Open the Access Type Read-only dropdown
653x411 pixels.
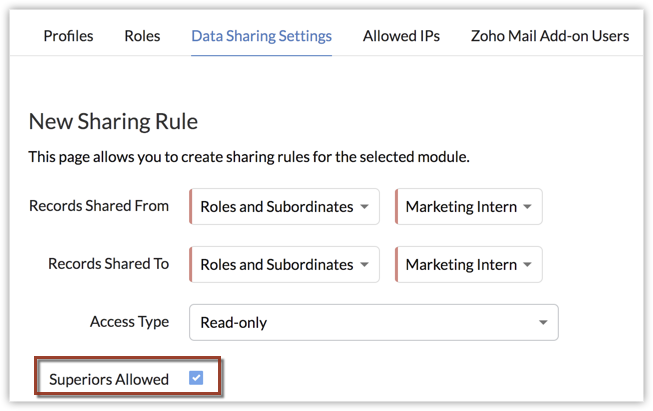(x=373, y=323)
